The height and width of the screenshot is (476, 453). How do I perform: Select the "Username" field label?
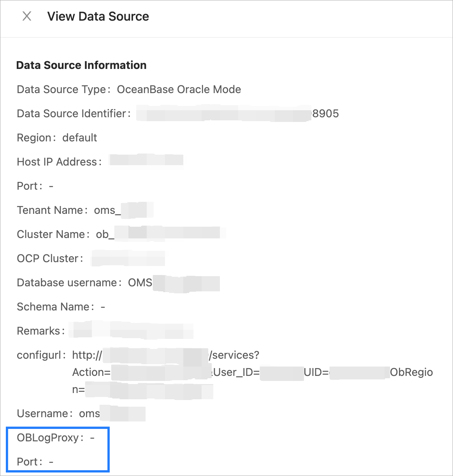[42, 413]
